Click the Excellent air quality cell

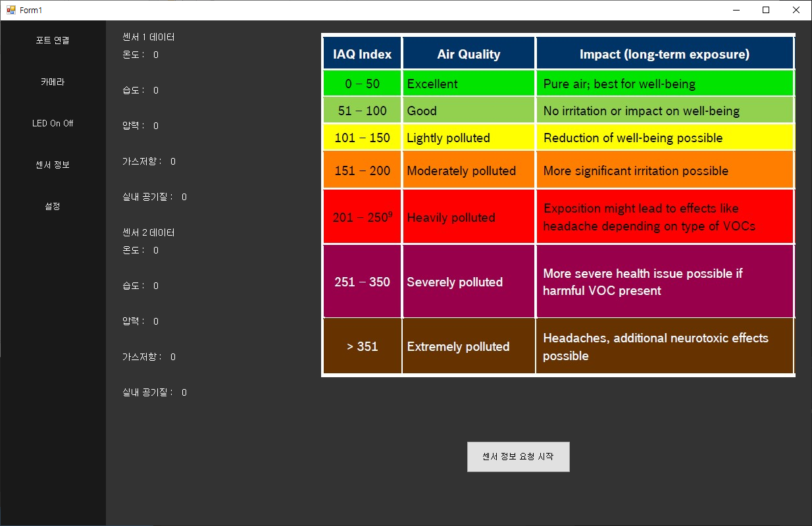(469, 84)
